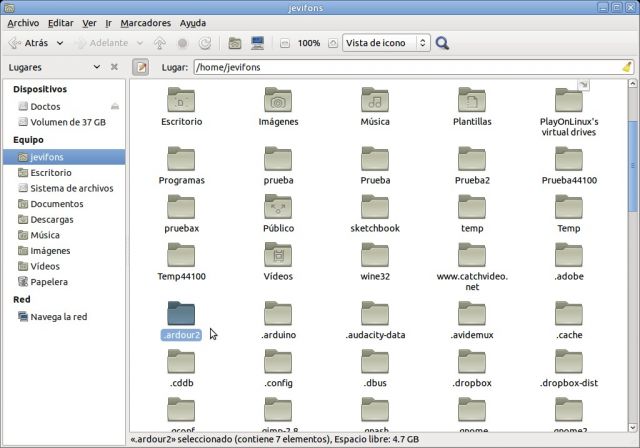The width and height of the screenshot is (640, 448).
Task: Click the location path input field
Action: pyautogui.click(x=400, y=67)
